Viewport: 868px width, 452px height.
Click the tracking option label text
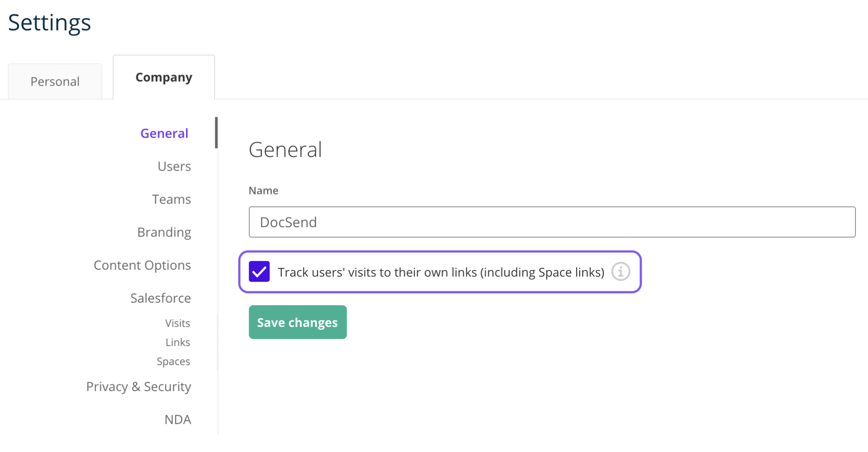(441, 272)
